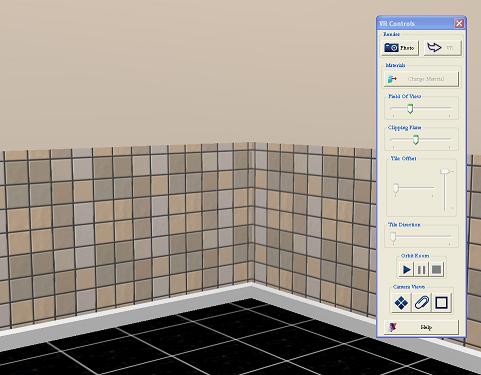The width and height of the screenshot is (481, 375).
Task: Click the Photo render camera button
Action: point(400,48)
